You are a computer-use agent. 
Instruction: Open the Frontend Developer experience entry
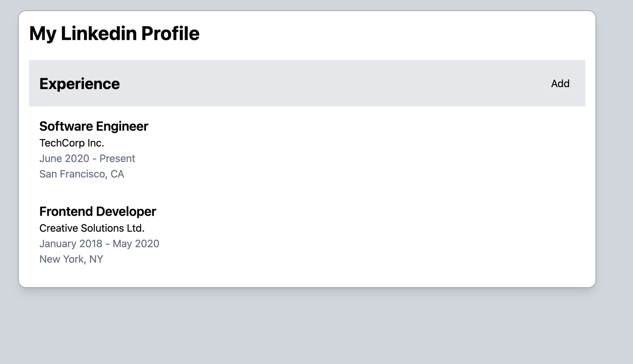point(97,211)
